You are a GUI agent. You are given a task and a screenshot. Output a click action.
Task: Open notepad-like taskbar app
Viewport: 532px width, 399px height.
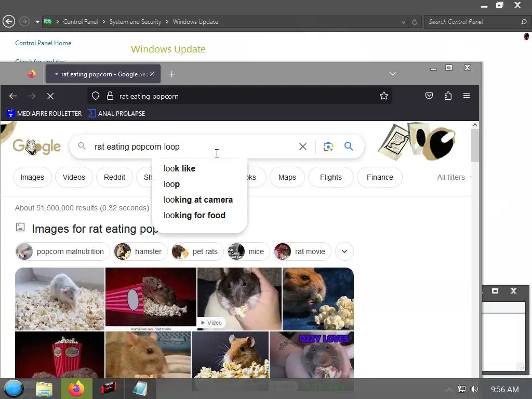point(140,389)
